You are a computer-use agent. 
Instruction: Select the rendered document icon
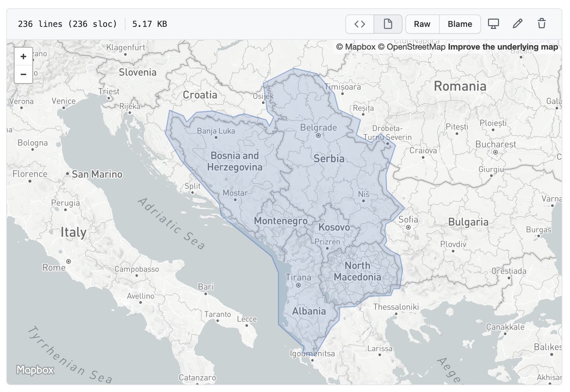(x=388, y=24)
